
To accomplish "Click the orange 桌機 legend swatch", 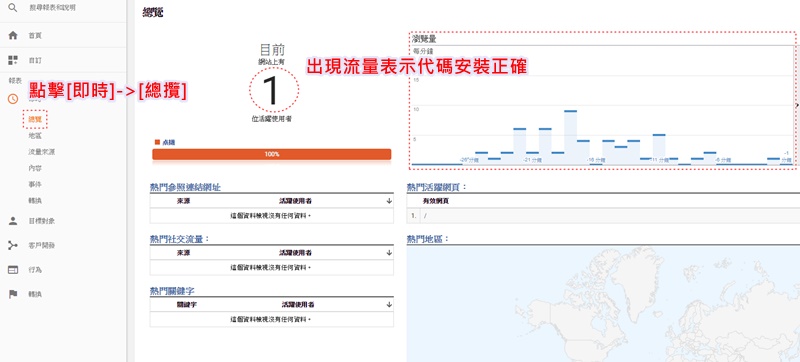I will pyautogui.click(x=157, y=142).
